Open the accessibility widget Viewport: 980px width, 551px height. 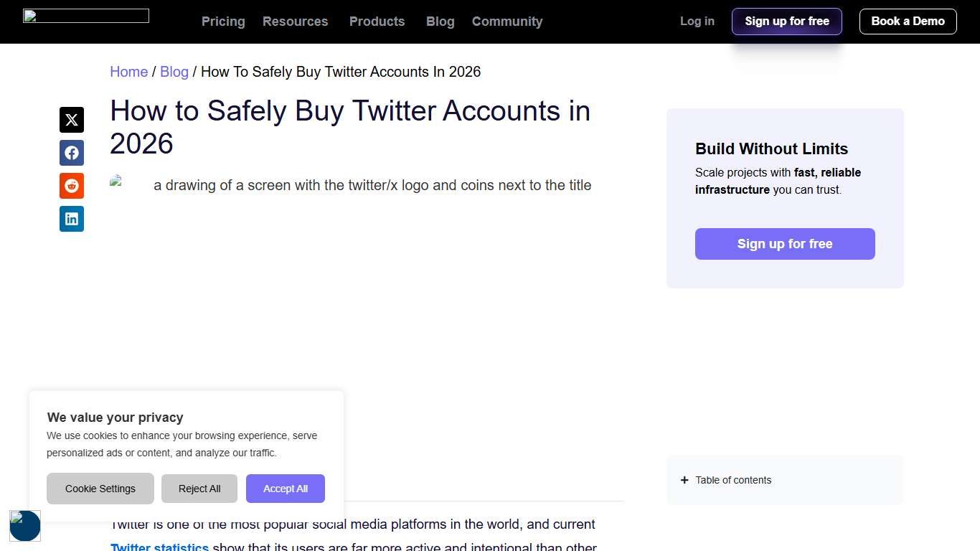pos(25,526)
